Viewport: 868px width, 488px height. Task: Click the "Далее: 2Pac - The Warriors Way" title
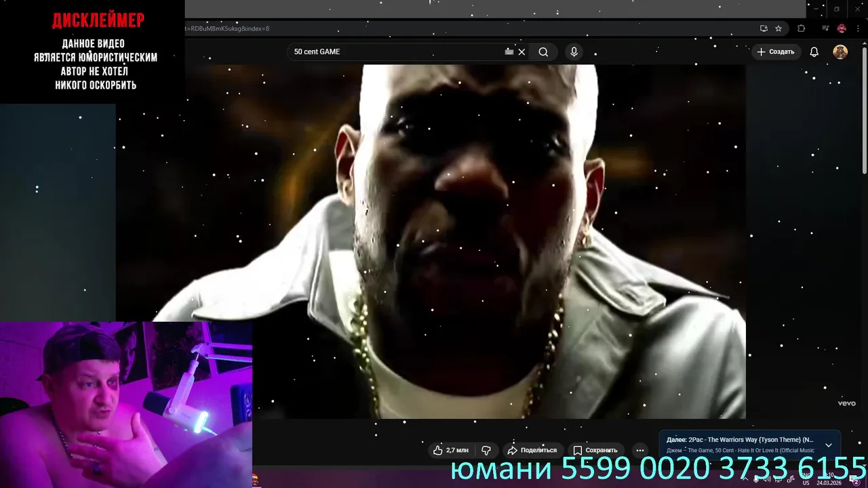click(x=740, y=440)
